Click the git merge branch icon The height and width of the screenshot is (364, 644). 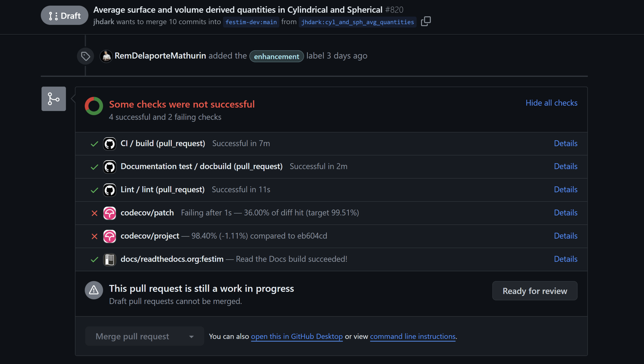click(54, 99)
